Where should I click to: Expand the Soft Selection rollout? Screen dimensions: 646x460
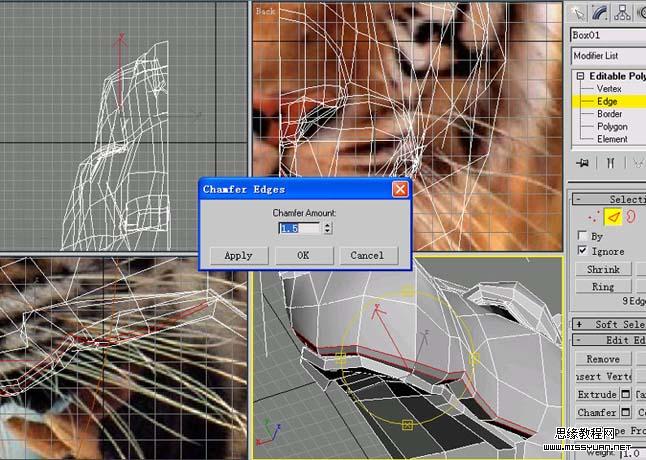tap(609, 325)
